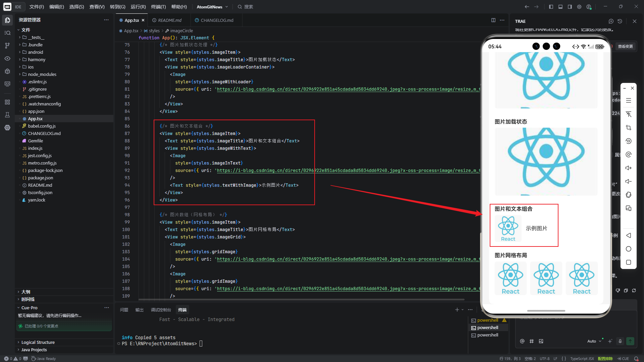Toggle secondary sidebar layout icon
Image resolution: width=644 pixels, height=362 pixels.
570,7
